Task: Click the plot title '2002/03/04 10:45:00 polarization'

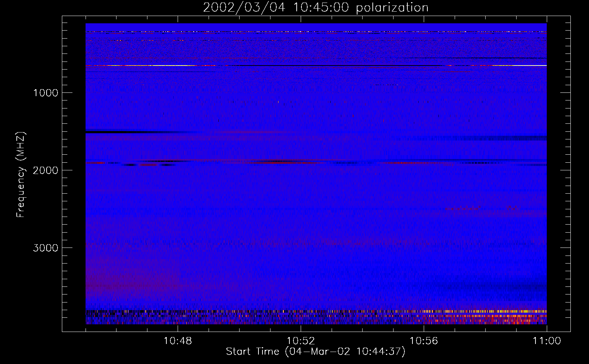Action: pyautogui.click(x=316, y=8)
